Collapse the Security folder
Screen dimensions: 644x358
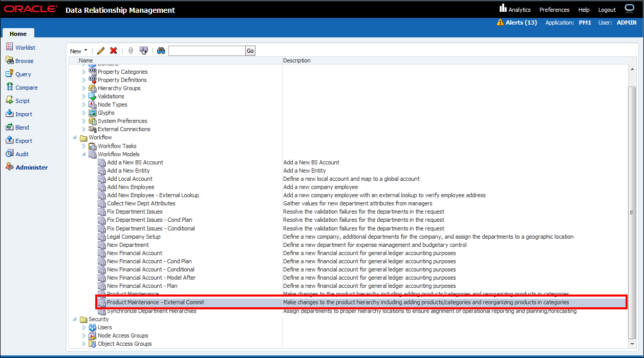point(75,319)
